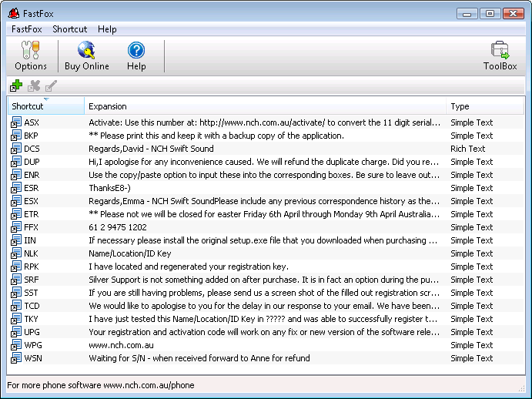Click 'Regards,David - NCH Swift Sound' expansion
Viewport: 532px width, 399px height.
tap(151, 149)
